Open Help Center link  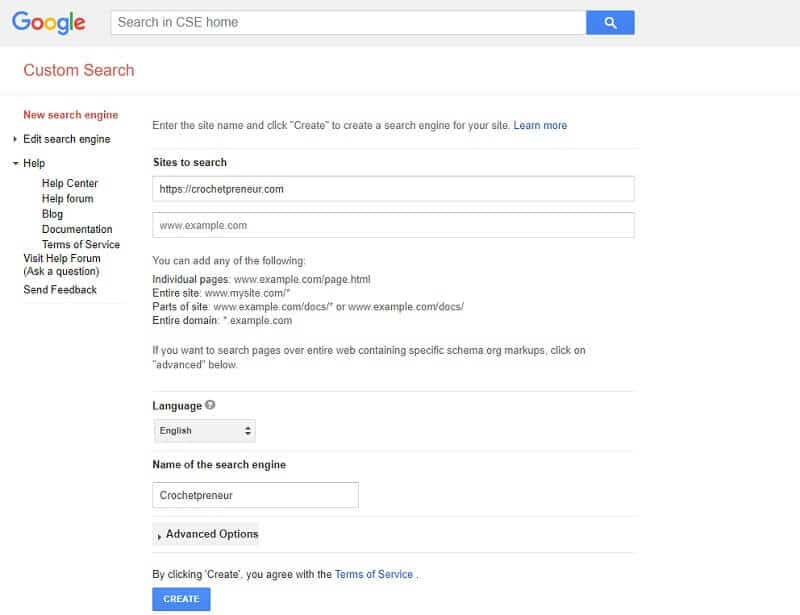click(x=70, y=183)
